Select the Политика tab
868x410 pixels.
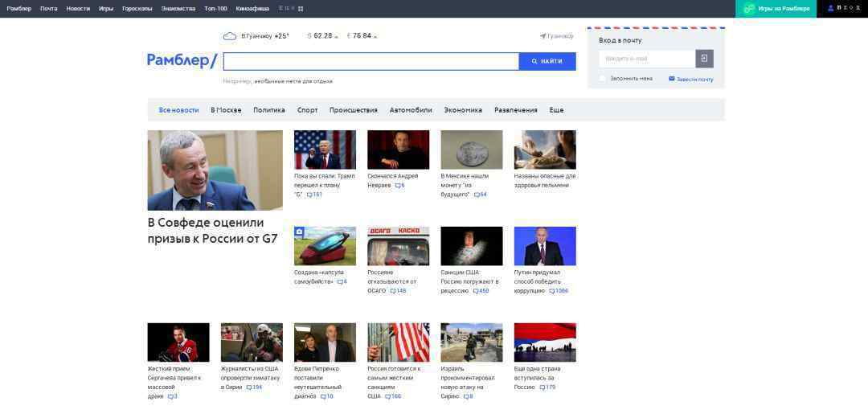[x=269, y=110]
